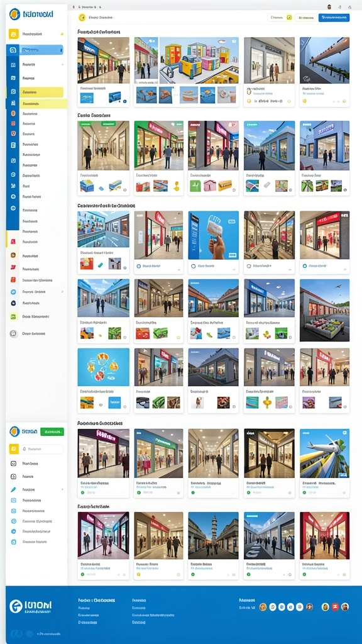The width and height of the screenshot is (362, 644).
Task: Expand the chevron beside the pen icon item
Action: point(62,489)
